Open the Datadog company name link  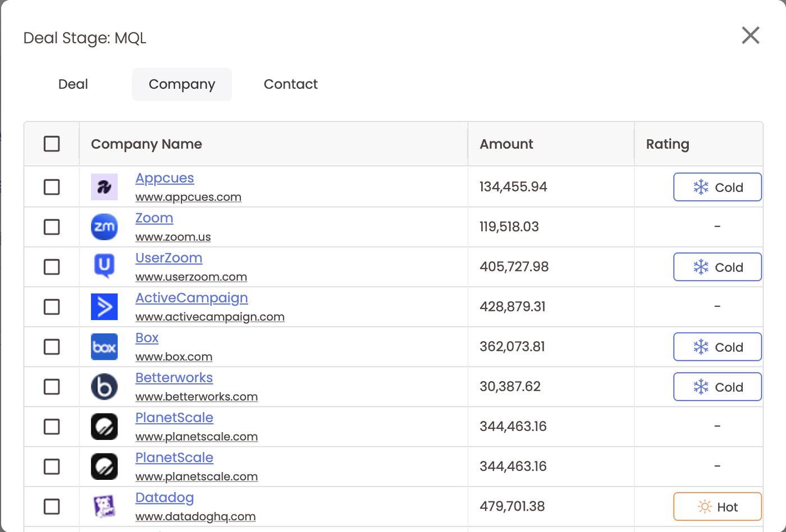(x=164, y=498)
